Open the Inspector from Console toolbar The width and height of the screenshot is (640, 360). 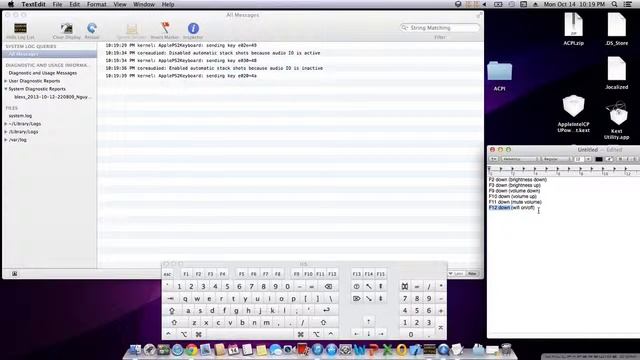(x=193, y=28)
